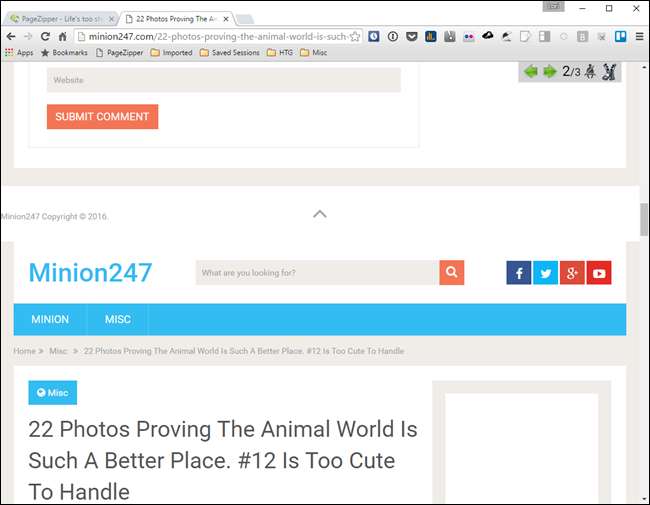Screen dimensions: 650x505
Task: Open a new browser tab
Action: 245,19
